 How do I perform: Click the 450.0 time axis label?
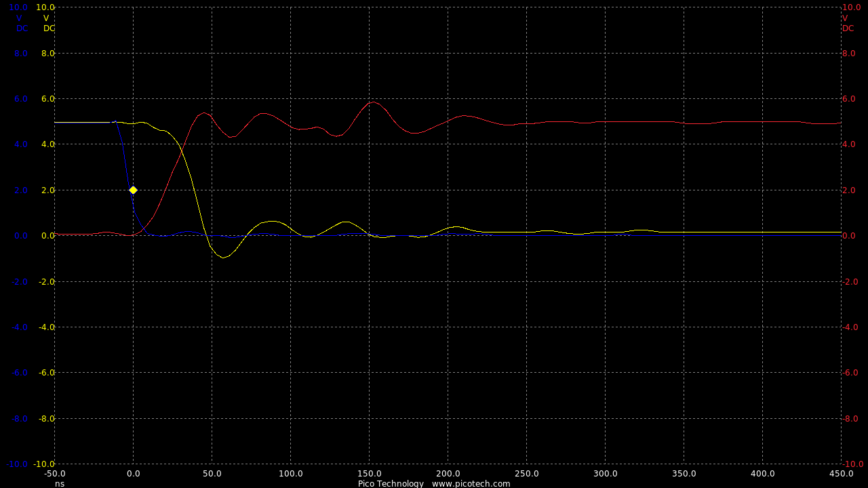point(841,474)
